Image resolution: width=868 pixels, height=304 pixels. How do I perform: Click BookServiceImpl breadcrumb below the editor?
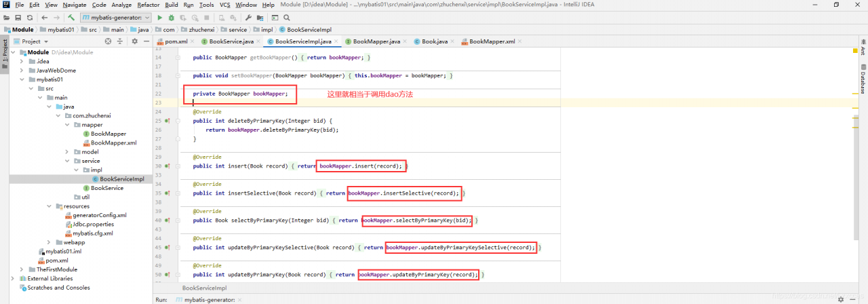tap(204, 288)
